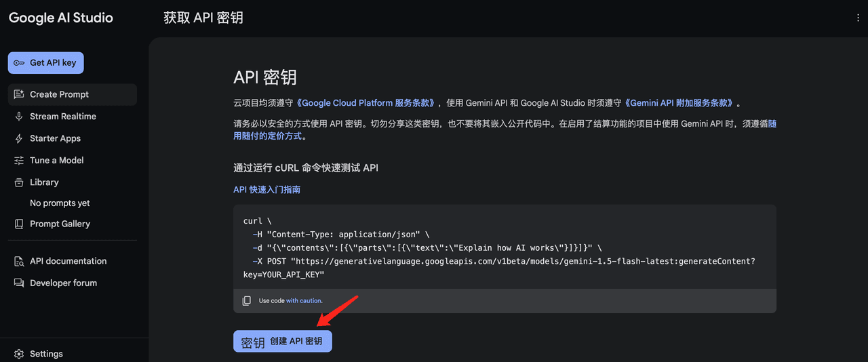Click the Get API key button
The height and width of the screenshot is (362, 868).
[x=45, y=62]
